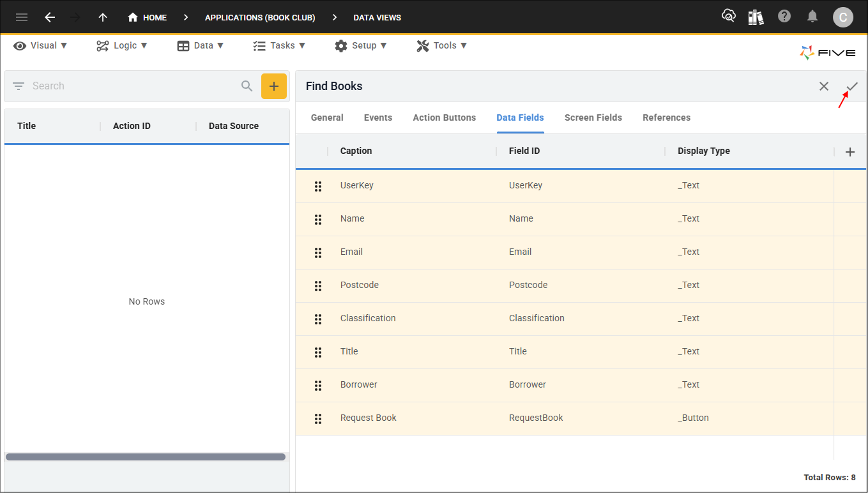Switch to the Screen Fields tab
868x493 pixels.
pyautogui.click(x=593, y=118)
